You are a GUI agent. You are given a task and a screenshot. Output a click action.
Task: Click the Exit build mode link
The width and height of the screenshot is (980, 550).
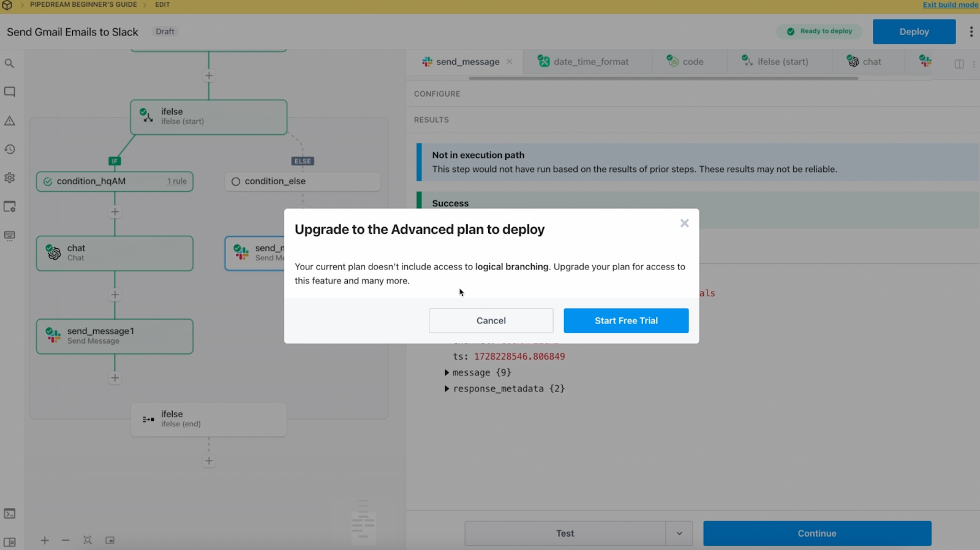[951, 5]
